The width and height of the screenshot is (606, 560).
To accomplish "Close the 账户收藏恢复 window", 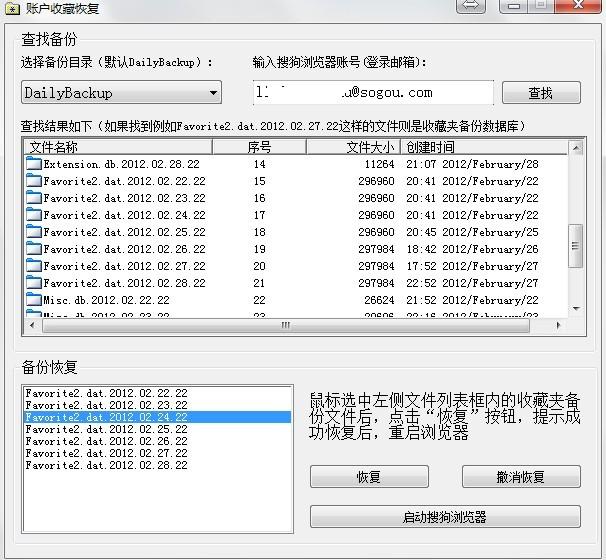I will pos(578,5).
